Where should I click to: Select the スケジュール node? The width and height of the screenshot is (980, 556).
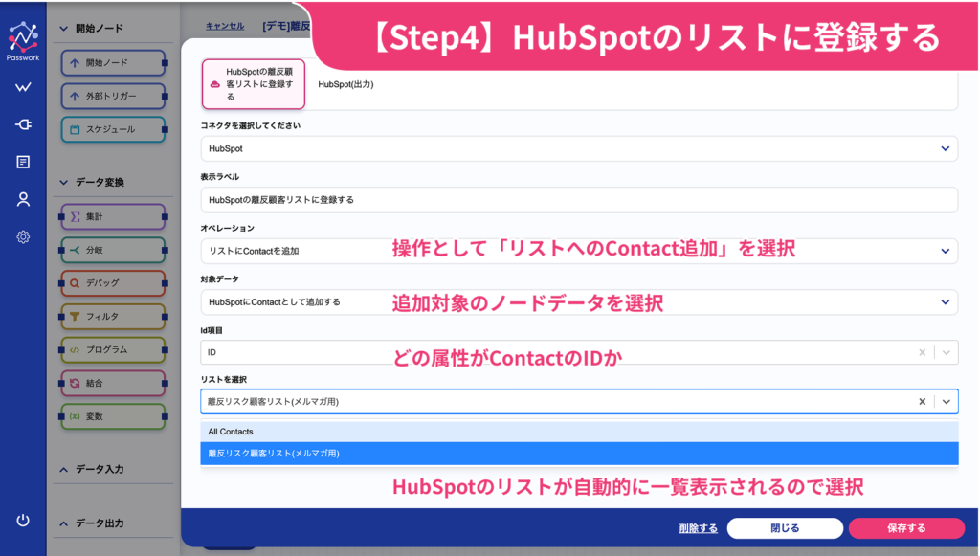[x=113, y=129]
